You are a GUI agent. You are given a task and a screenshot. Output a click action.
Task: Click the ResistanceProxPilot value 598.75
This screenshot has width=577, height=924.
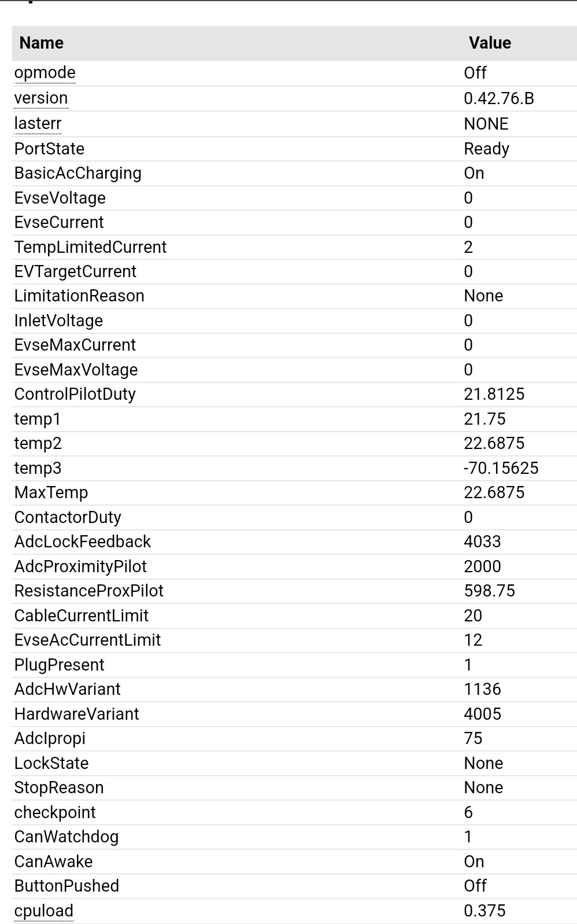click(490, 591)
